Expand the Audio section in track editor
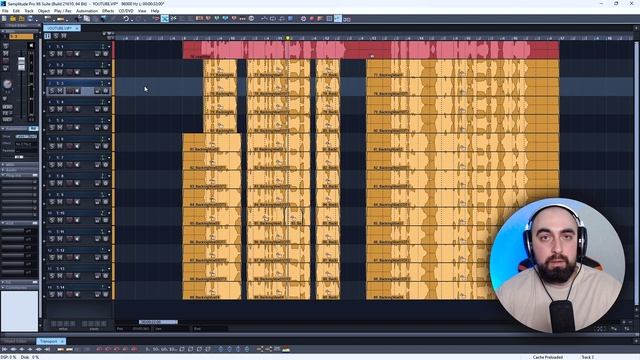This screenshot has width=640, height=360. coord(3,170)
